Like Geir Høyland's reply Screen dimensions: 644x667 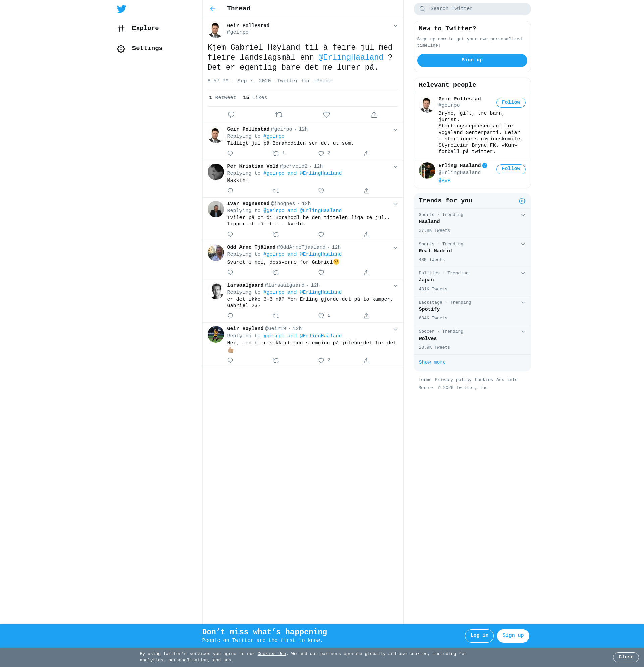pyautogui.click(x=321, y=361)
